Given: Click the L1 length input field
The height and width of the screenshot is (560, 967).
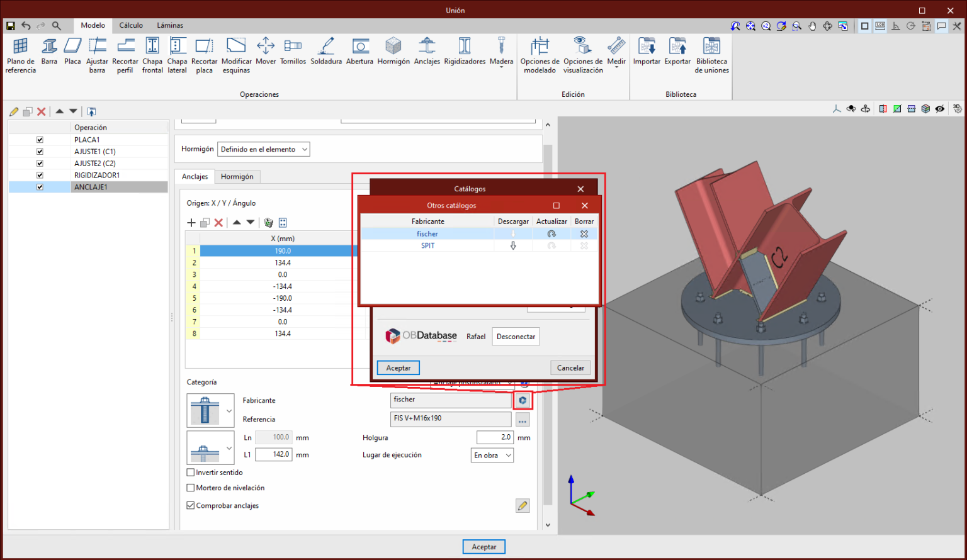Looking at the screenshot, I should [274, 455].
